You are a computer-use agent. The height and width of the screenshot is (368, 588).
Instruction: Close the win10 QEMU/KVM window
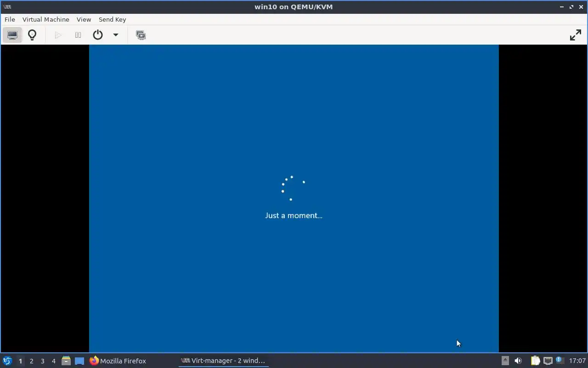click(x=581, y=7)
